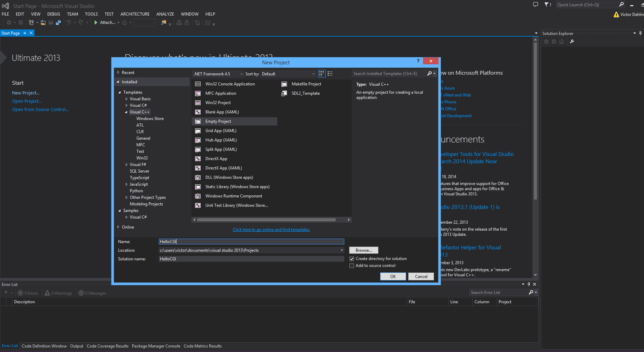The height and width of the screenshot is (352, 644).
Task: Collapse the Visual C++ templates node
Action: [126, 112]
